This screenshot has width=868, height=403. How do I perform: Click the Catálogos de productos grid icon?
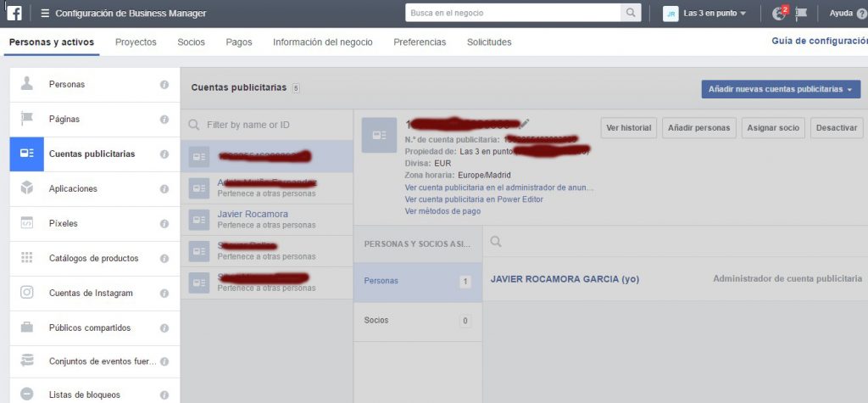pyautogui.click(x=26, y=258)
